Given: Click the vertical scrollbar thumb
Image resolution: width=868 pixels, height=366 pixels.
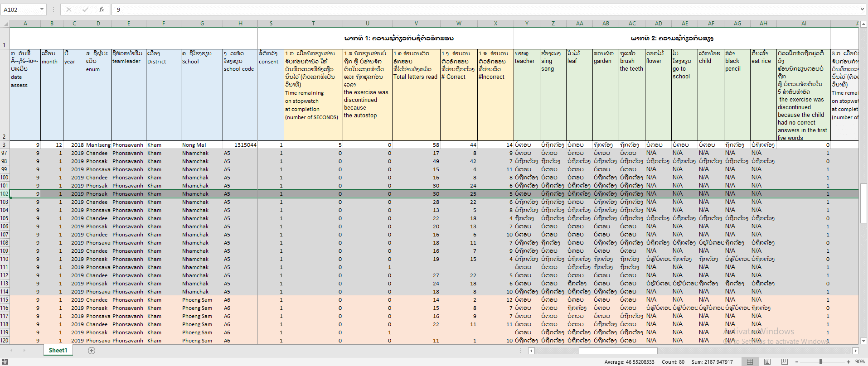Looking at the screenshot, I should 863,202.
